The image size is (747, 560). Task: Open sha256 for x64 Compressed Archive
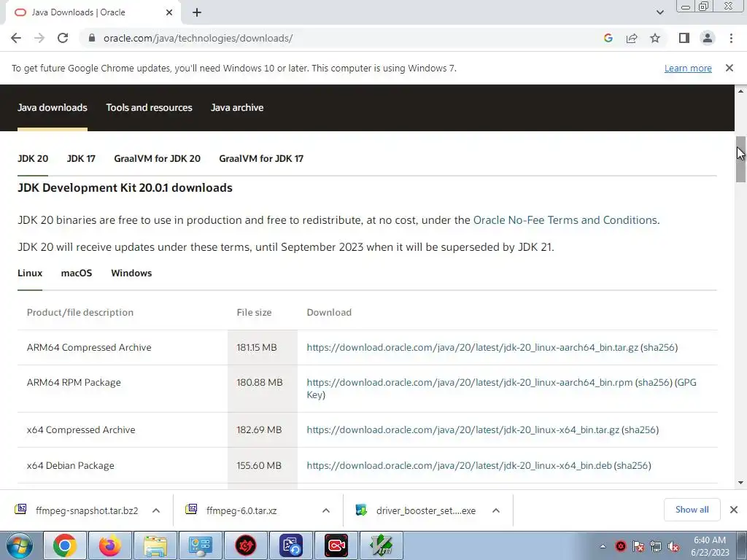tap(640, 430)
